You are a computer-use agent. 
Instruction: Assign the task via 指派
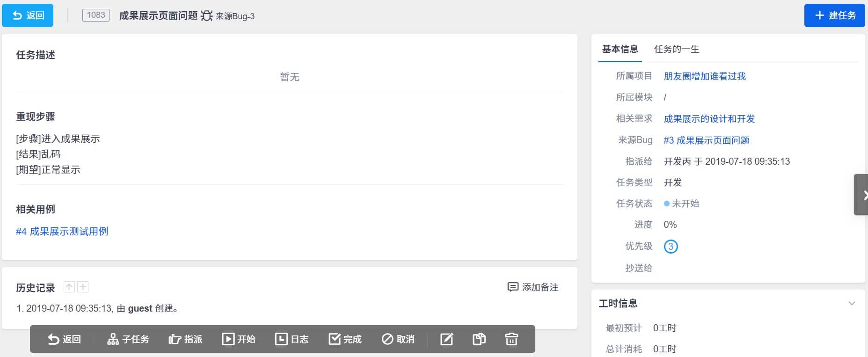point(185,339)
